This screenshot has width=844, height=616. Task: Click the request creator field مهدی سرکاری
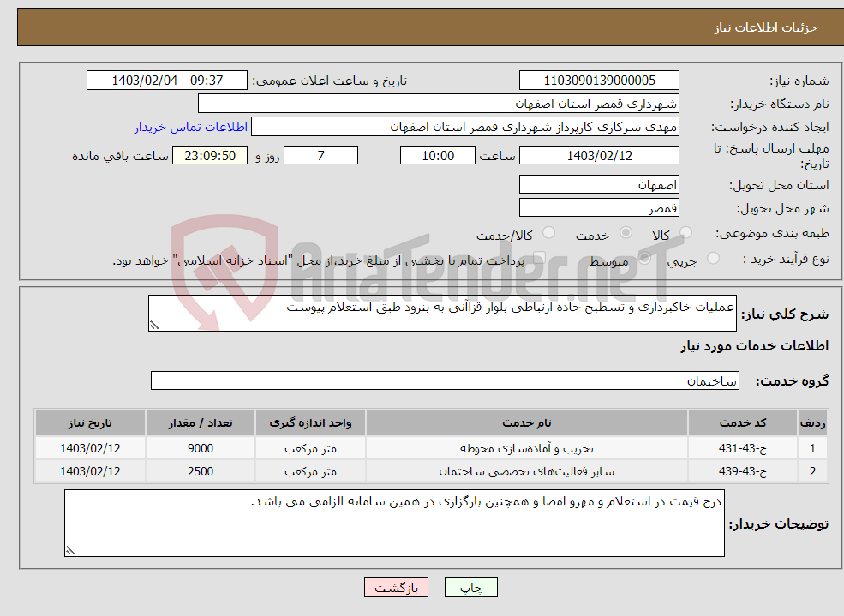[x=465, y=127]
